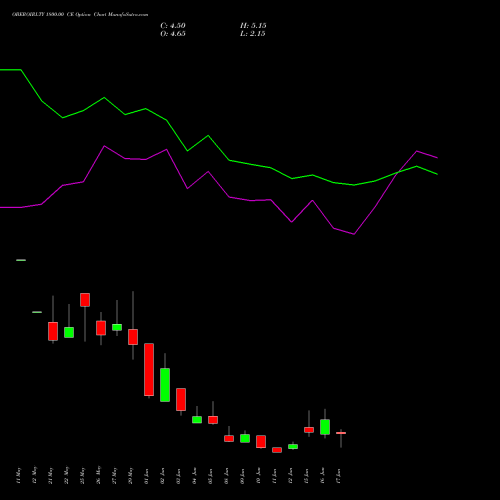Click the small green dash candle for 11 May
The height and width of the screenshot is (500, 500).
(x=21, y=260)
